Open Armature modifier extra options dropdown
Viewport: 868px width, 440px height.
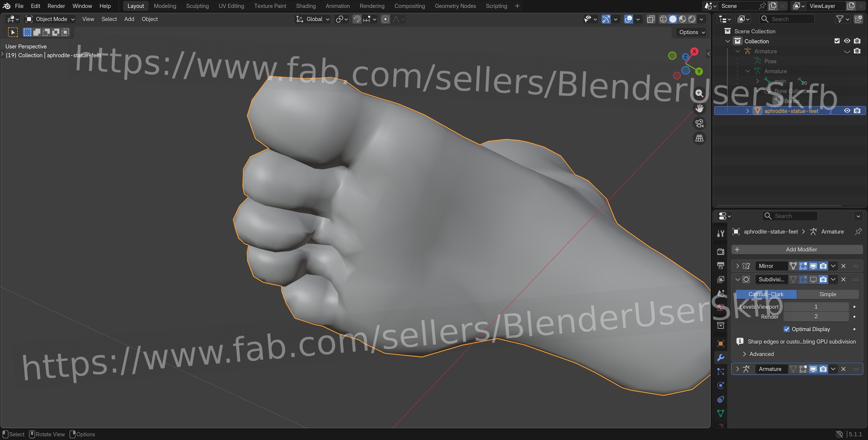click(833, 369)
